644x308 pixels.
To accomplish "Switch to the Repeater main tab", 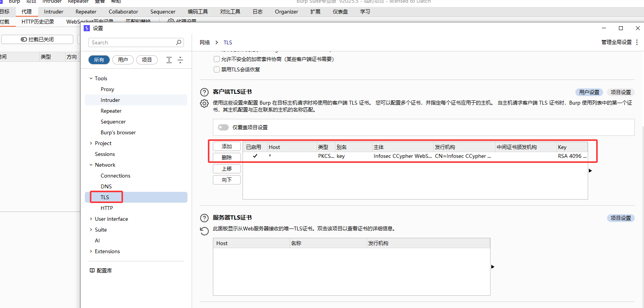I will [86, 12].
